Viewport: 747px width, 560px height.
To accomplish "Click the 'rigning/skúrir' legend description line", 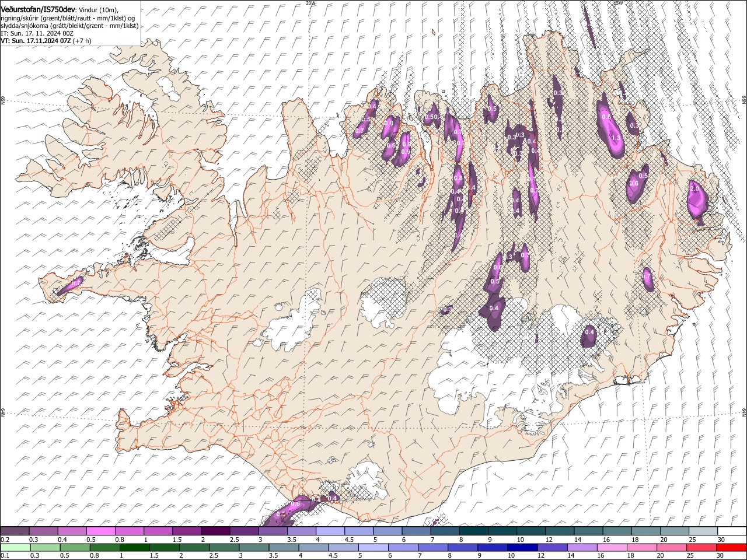I will pyautogui.click(x=68, y=19).
